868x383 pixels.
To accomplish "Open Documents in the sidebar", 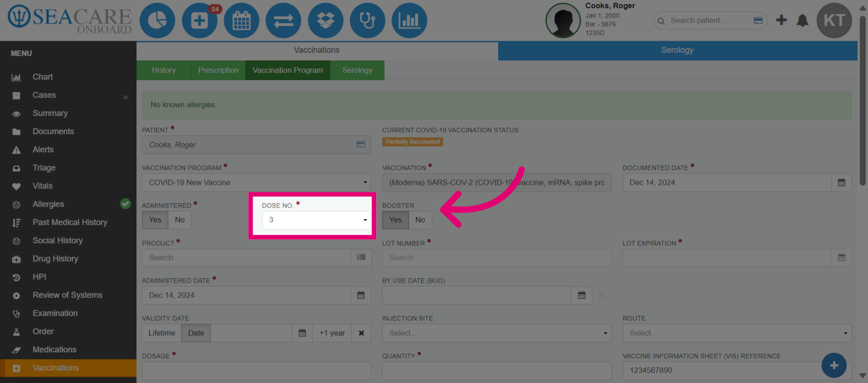I will pyautogui.click(x=68, y=131).
